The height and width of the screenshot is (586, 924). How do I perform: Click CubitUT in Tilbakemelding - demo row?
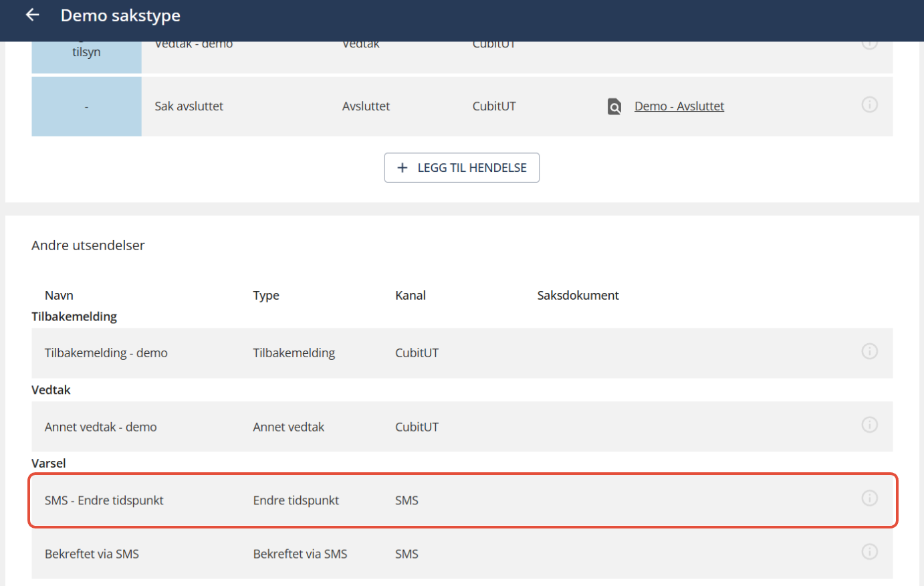click(417, 353)
